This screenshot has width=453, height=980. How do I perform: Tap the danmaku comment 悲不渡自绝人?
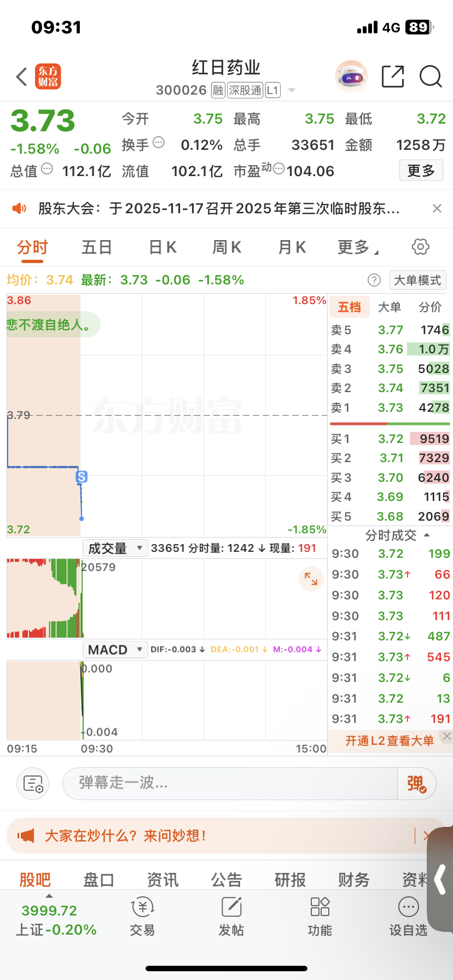54,325
